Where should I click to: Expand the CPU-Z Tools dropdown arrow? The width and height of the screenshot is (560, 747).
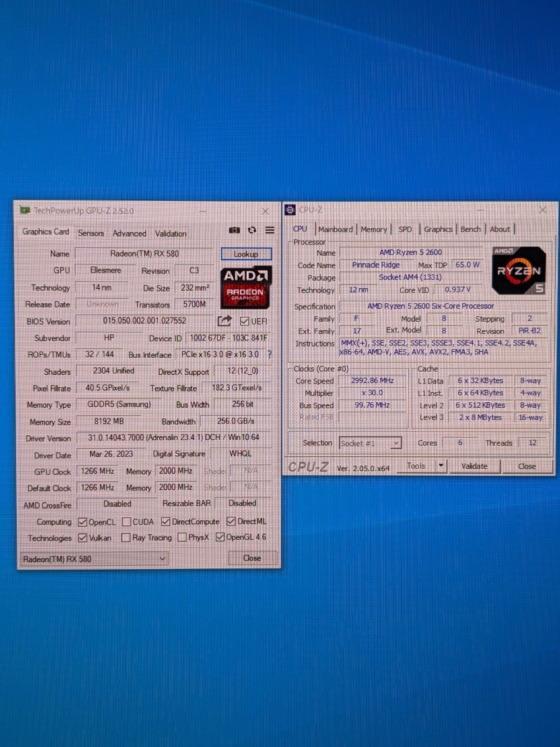coord(441,466)
